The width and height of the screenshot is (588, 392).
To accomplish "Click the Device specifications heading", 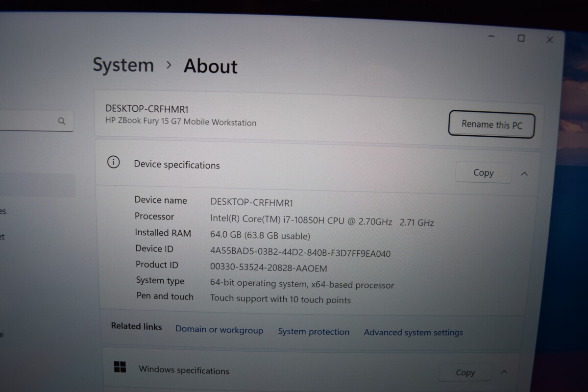I will [177, 165].
